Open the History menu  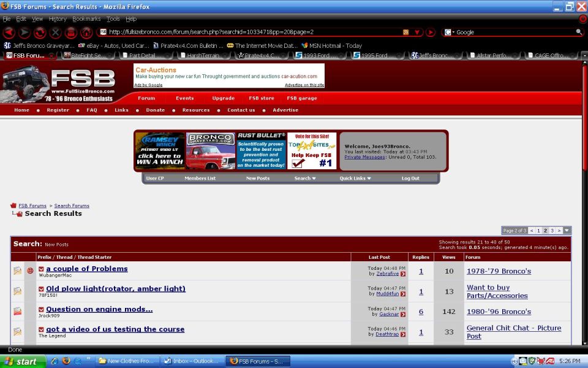point(58,19)
